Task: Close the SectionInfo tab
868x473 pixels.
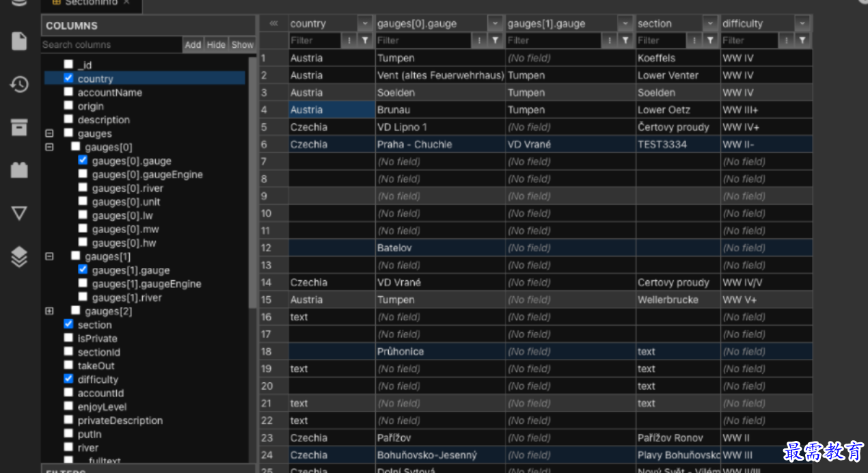Action: point(127,3)
